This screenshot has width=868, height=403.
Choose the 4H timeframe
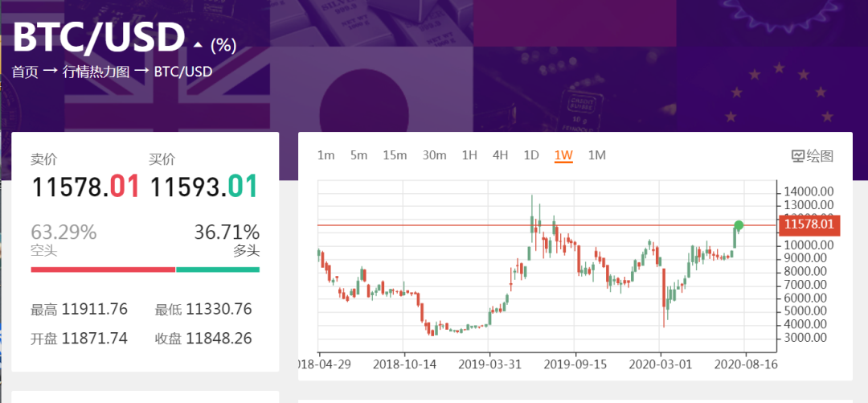[500, 155]
